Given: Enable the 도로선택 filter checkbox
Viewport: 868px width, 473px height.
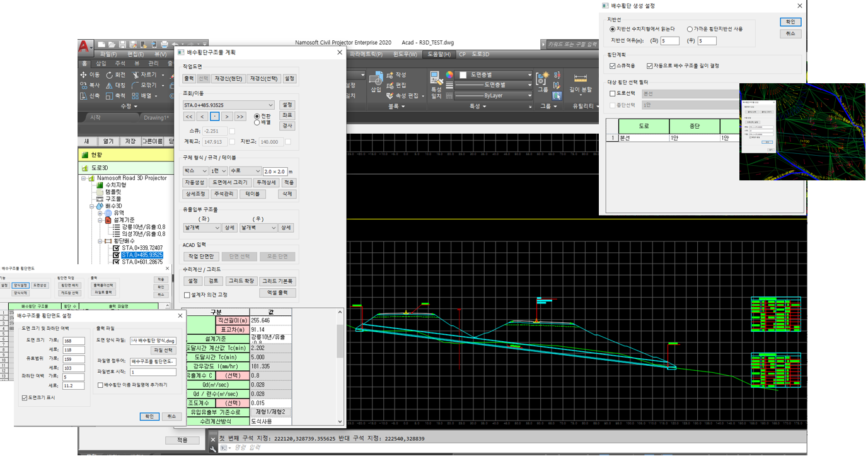Looking at the screenshot, I should pos(613,93).
